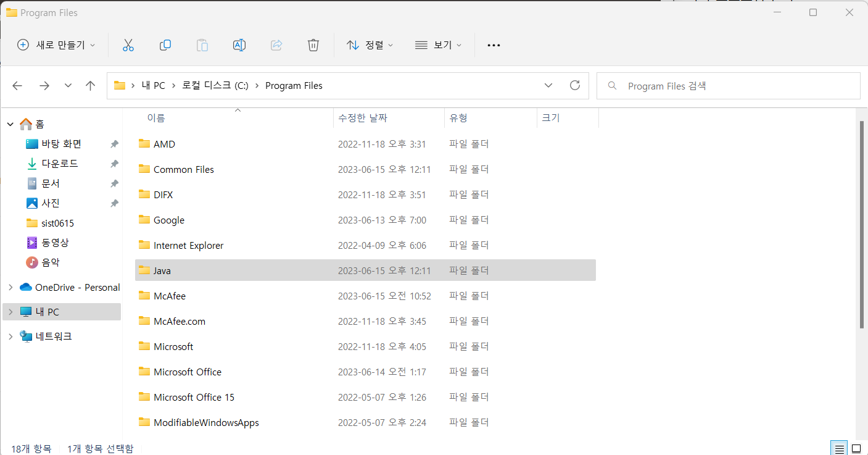The image size is (868, 455).
Task: Click Program Files breadcrumb segment
Action: (x=294, y=86)
